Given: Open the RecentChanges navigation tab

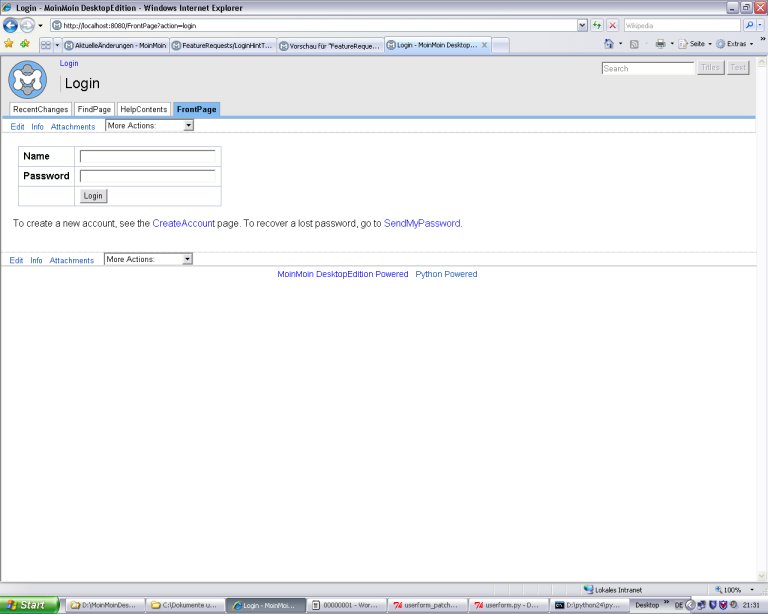Looking at the screenshot, I should (41, 109).
